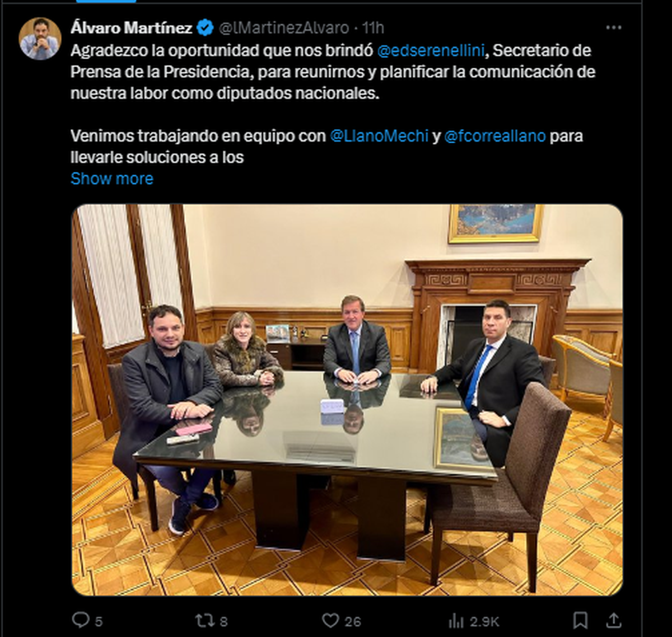Open the view analytics bar-chart icon
The width and height of the screenshot is (672, 637).
pyautogui.click(x=456, y=620)
